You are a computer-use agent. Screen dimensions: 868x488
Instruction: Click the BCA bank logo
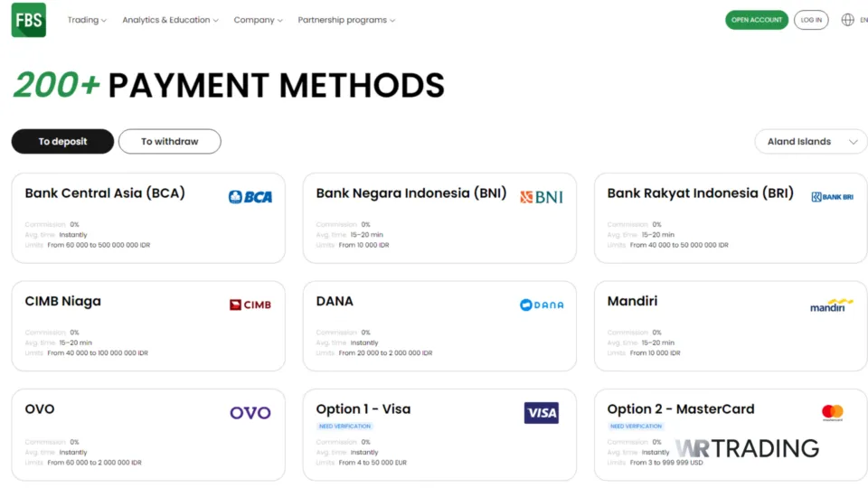point(250,197)
